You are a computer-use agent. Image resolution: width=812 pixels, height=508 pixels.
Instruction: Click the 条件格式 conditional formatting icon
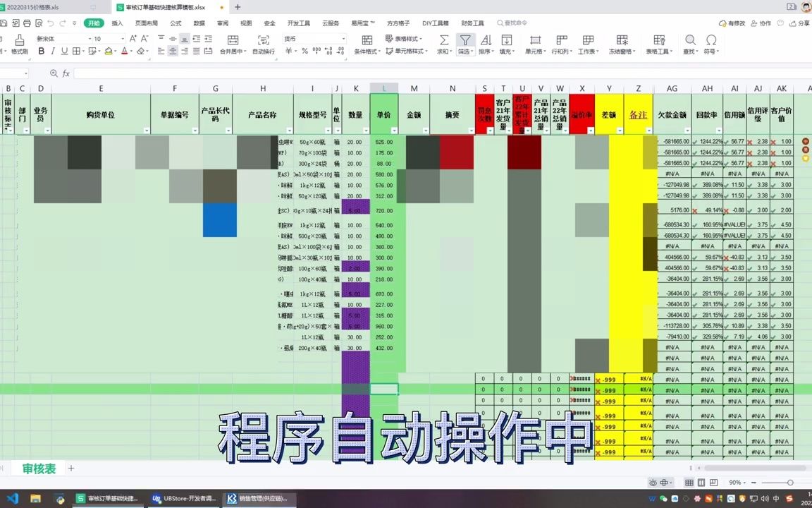(x=367, y=40)
